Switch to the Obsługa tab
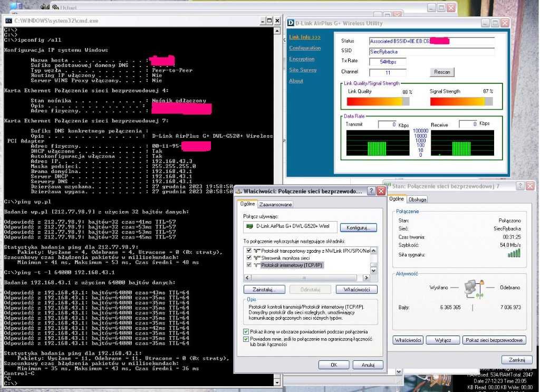The width and height of the screenshot is (540, 392). click(x=418, y=199)
